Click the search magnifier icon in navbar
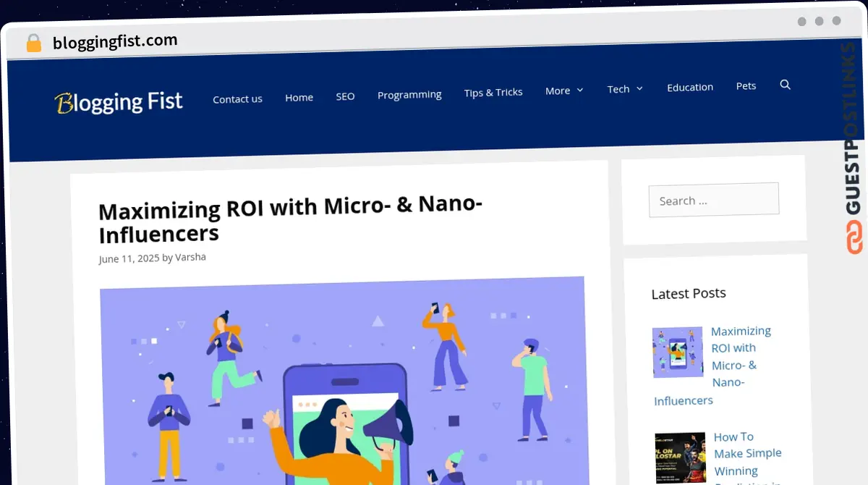The height and width of the screenshot is (485, 868). pos(785,85)
